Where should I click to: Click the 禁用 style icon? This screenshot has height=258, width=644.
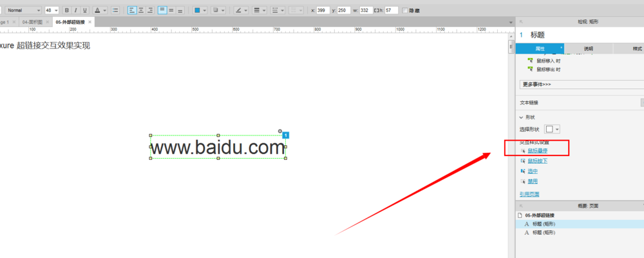[x=523, y=181]
